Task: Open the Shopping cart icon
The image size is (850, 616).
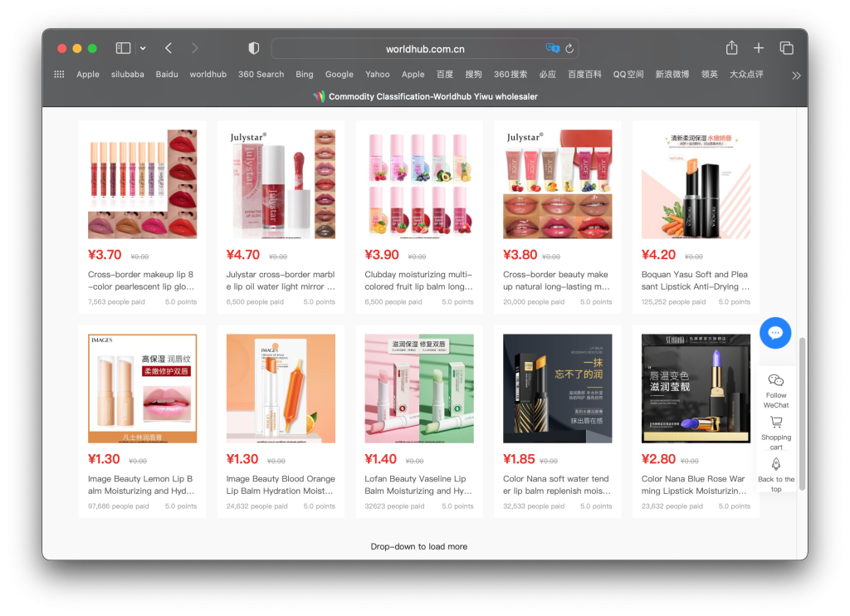Action: [x=775, y=423]
